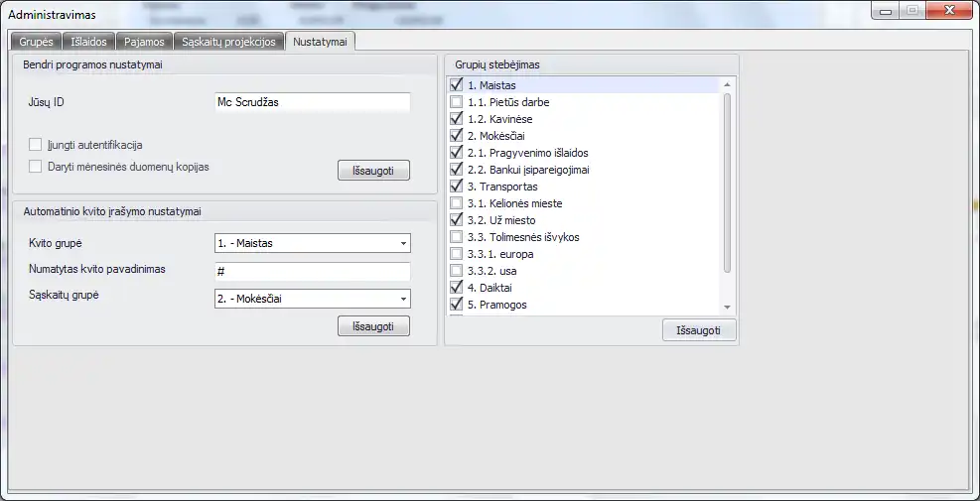Minimize the Administravimas window
This screenshot has width=980, height=501.
(x=887, y=11)
